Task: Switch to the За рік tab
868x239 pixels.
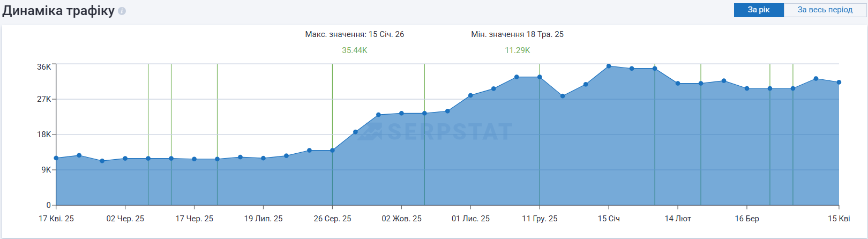Action: pos(758,10)
